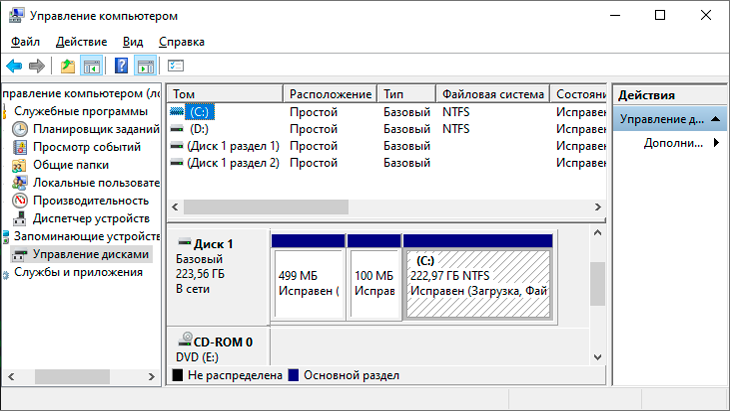Click the volume list horizontal scrollbar thumb
The width and height of the screenshot is (730, 411).
click(266, 207)
